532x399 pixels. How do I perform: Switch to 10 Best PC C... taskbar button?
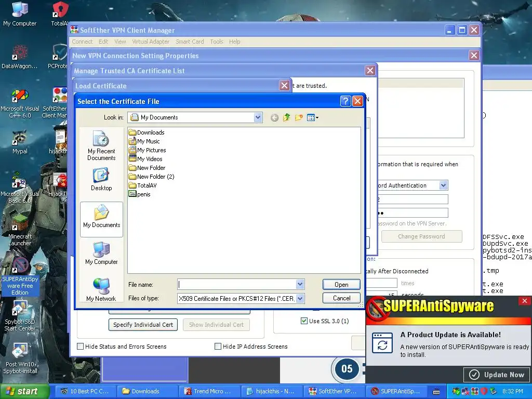(x=86, y=391)
